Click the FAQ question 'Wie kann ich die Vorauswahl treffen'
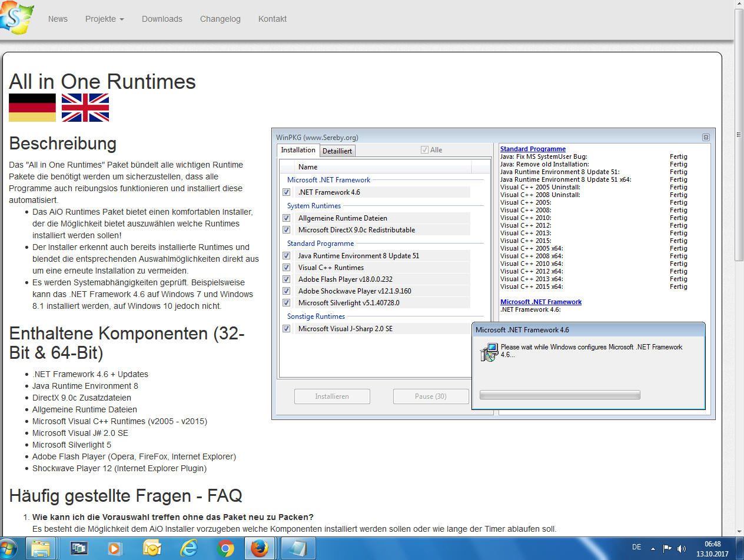The width and height of the screenshot is (744, 560). tap(173, 517)
